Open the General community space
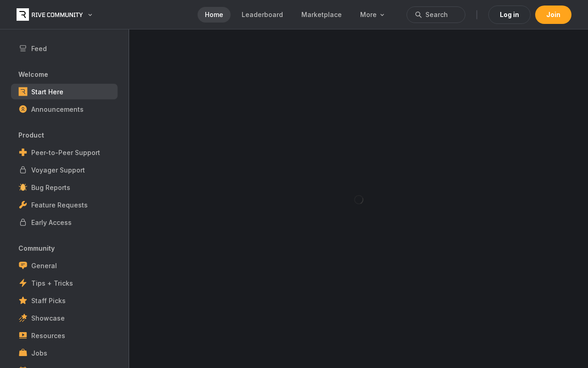The image size is (588, 368). 64,265
